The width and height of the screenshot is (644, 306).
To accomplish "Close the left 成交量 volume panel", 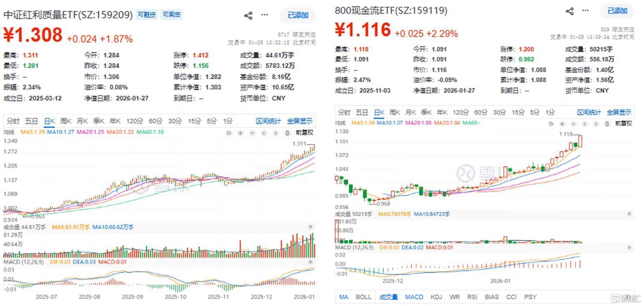I will (311, 227).
